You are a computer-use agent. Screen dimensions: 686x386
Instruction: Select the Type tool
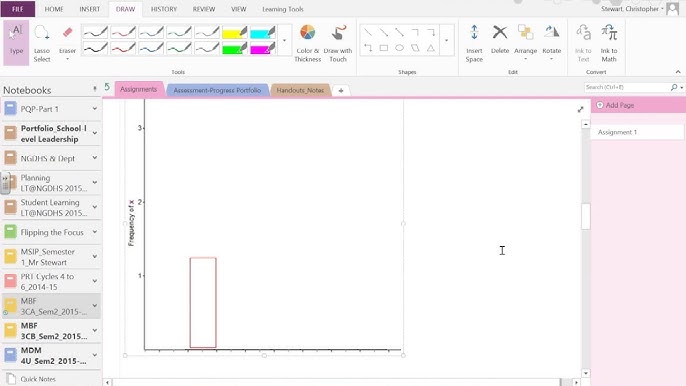[x=16, y=42]
